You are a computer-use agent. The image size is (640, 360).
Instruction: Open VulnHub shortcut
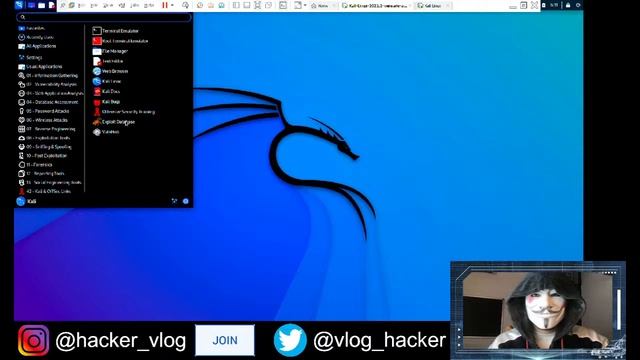[x=106, y=132]
